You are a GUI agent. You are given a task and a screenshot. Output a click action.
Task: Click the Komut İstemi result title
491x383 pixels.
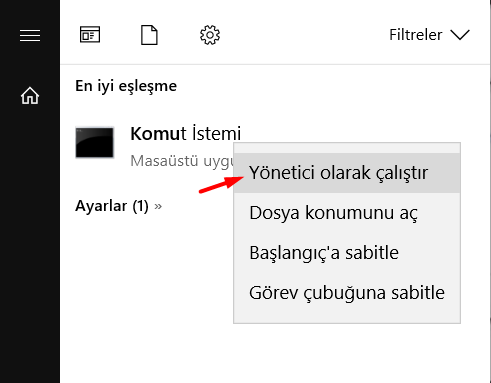point(185,133)
